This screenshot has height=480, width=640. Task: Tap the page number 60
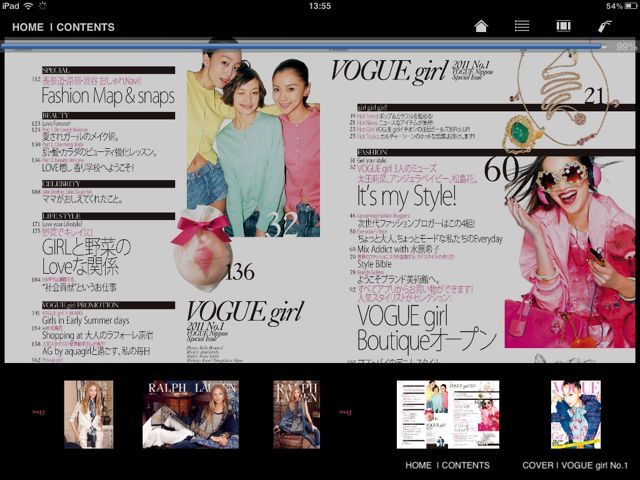tap(502, 169)
